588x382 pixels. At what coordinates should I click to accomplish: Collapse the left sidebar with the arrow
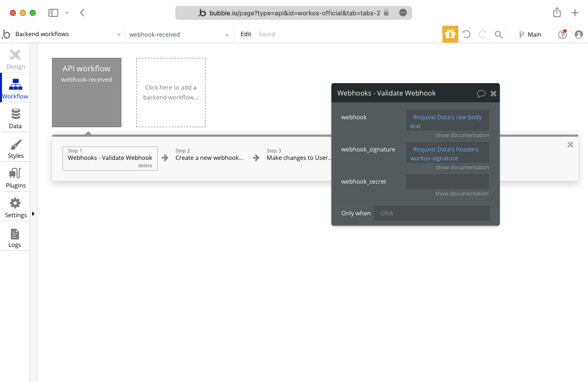[x=33, y=215]
